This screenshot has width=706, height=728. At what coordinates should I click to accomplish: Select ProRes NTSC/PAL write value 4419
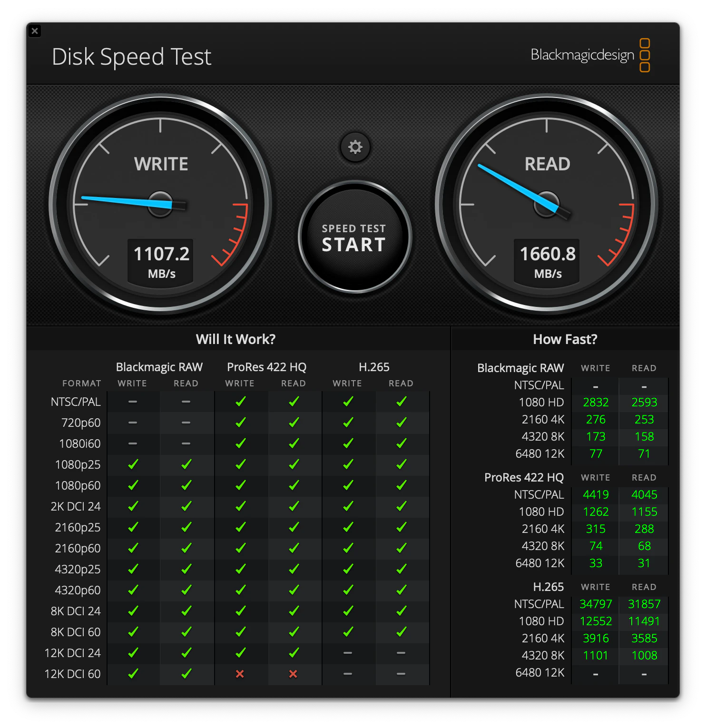coord(596,495)
